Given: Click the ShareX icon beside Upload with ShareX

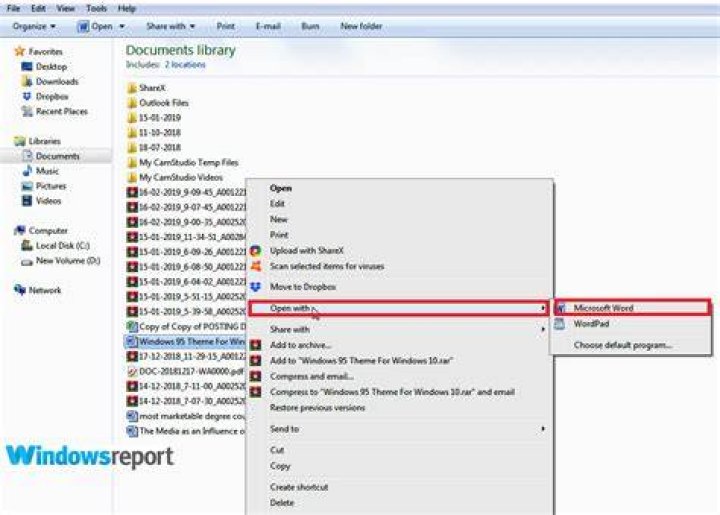Looking at the screenshot, I should click(255, 251).
